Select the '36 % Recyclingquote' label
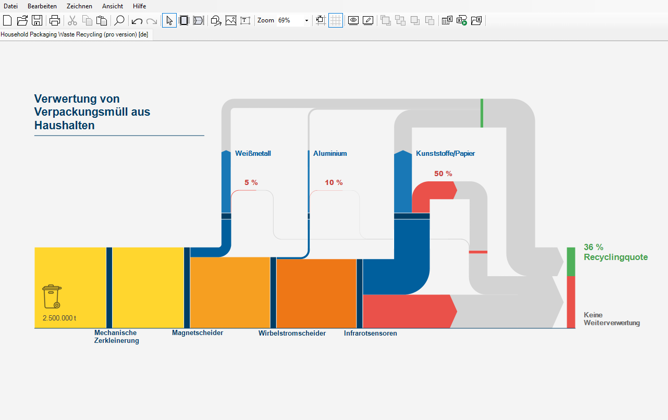The width and height of the screenshot is (668, 420). 616,252
